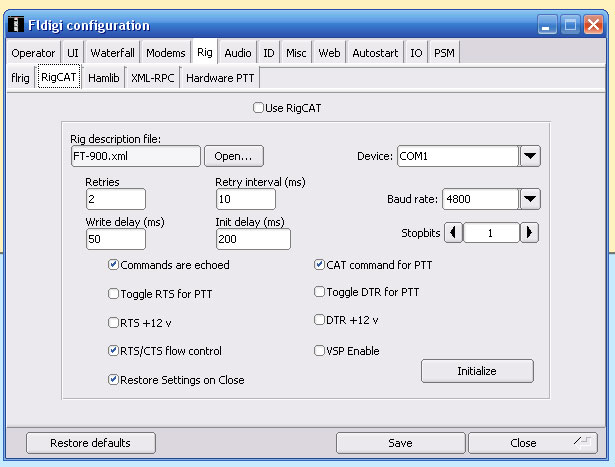
Task: Disable RTS/CTS flow control
Action: (114, 351)
